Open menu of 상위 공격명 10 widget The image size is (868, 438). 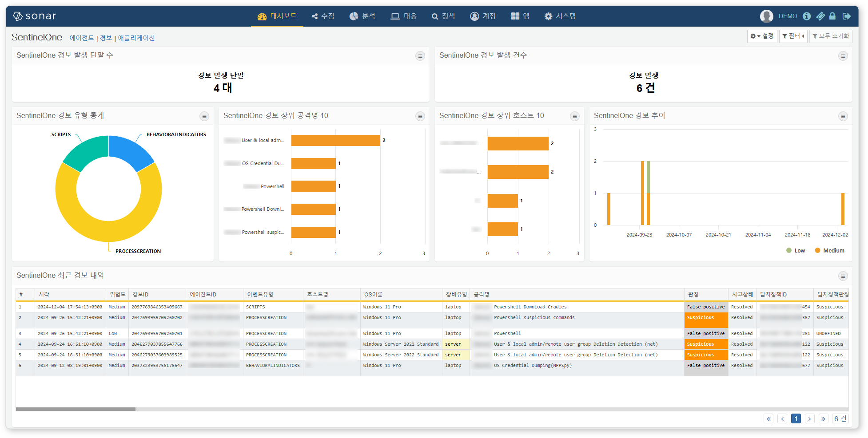(420, 116)
